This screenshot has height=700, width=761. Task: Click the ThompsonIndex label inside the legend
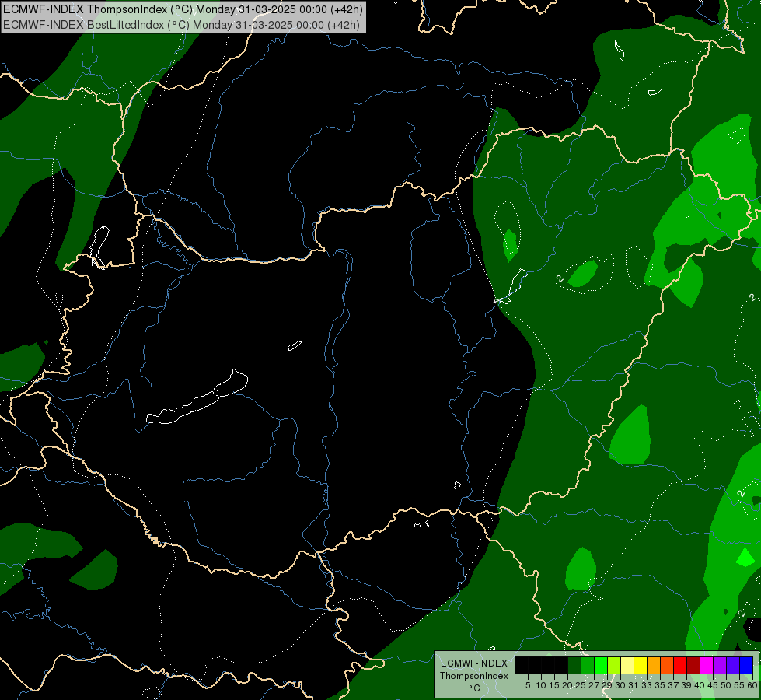pos(474,676)
